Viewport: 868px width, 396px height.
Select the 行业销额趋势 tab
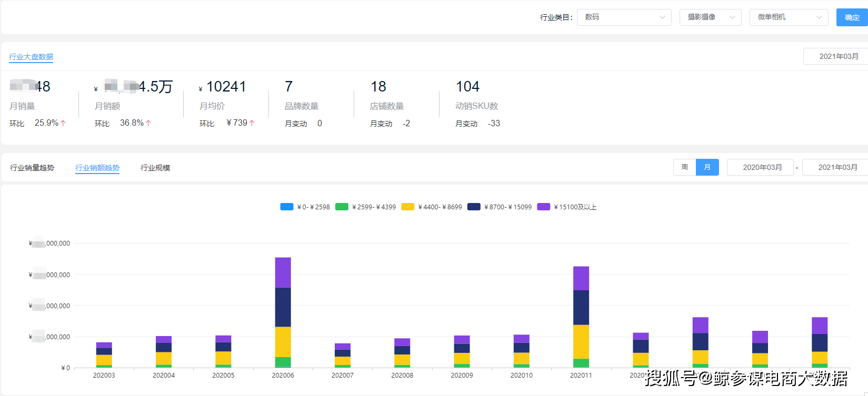point(97,168)
